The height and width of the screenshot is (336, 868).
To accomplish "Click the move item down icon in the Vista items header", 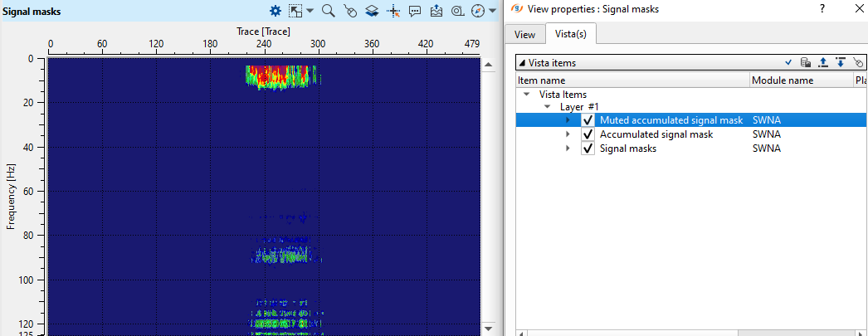I will pos(841,62).
